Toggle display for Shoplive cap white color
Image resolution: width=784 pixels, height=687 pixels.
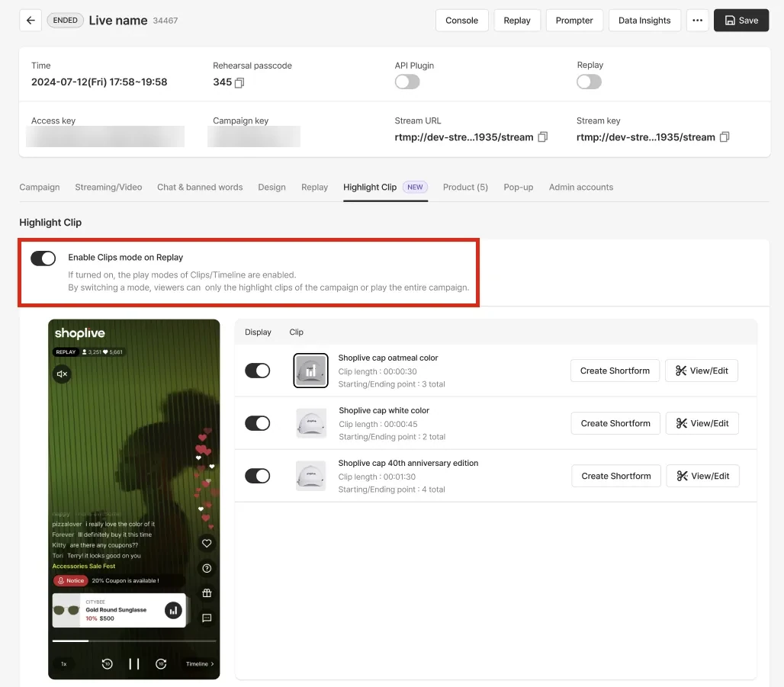click(x=258, y=423)
